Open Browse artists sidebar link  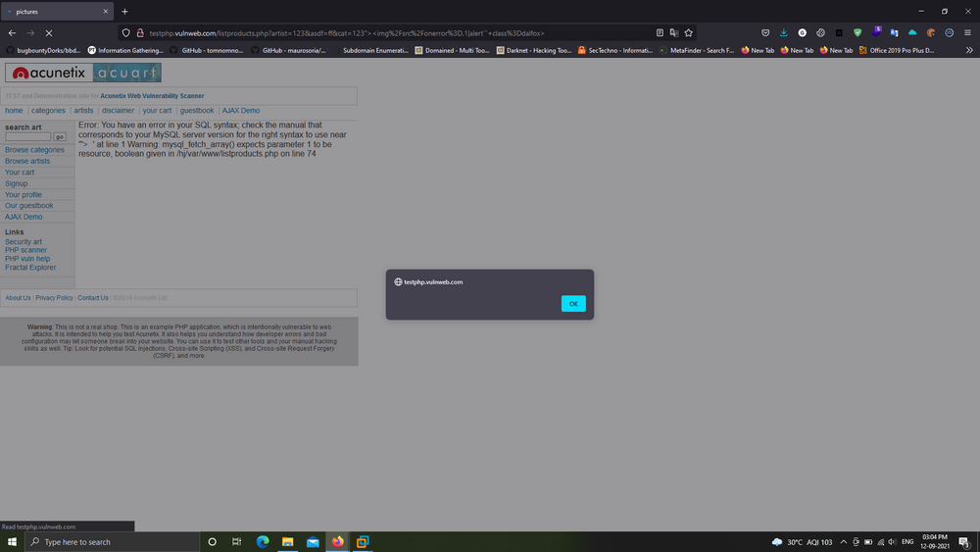(27, 162)
